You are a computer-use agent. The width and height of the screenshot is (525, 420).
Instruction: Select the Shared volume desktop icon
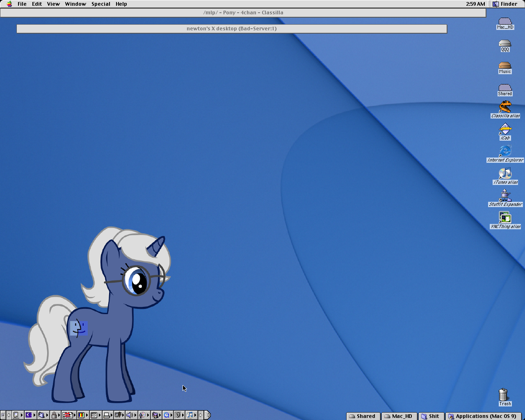tap(505, 90)
